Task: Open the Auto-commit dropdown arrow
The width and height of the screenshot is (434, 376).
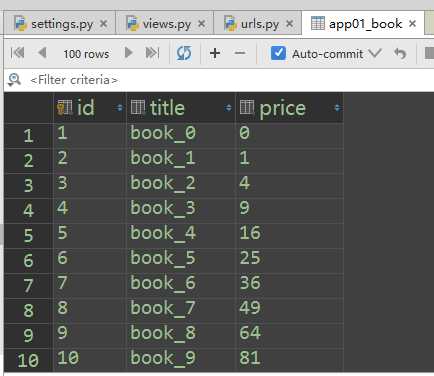Action: tap(375, 53)
